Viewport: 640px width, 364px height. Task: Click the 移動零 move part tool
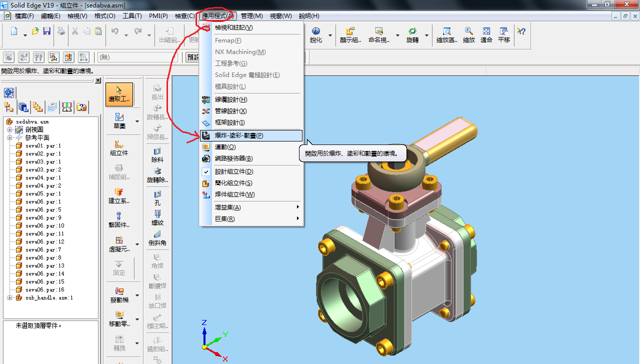pos(119,319)
